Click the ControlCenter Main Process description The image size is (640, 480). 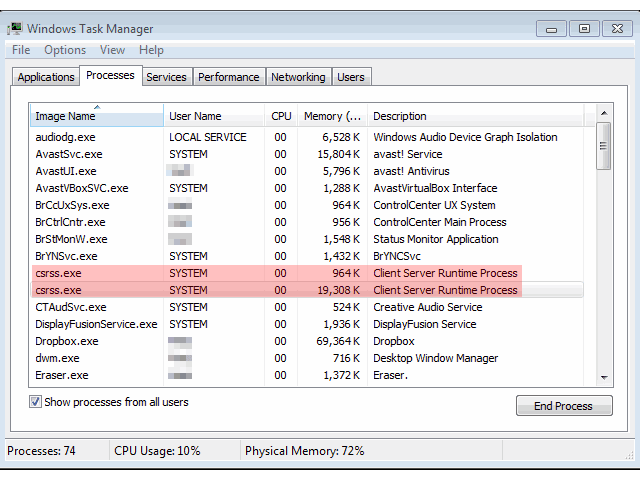[x=440, y=222]
